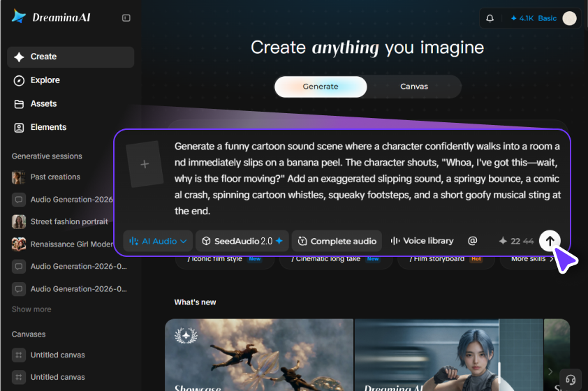This screenshot has height=391, width=588.
Task: Click the What's new heading
Action: coord(195,302)
